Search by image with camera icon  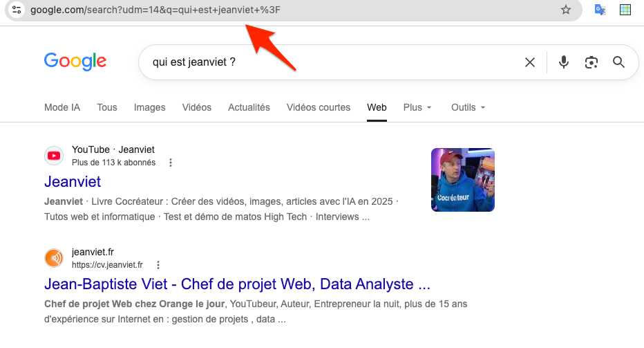(591, 62)
